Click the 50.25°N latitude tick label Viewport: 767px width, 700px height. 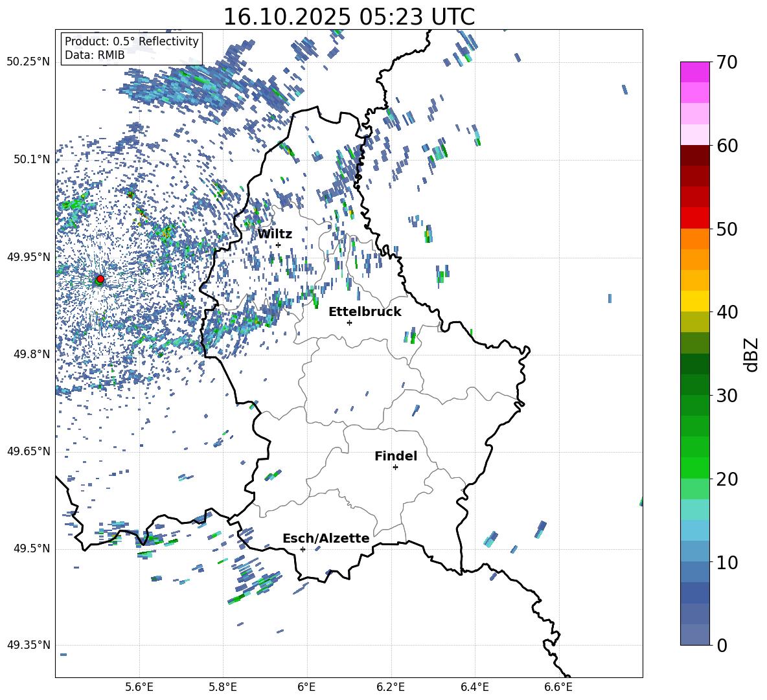pyautogui.click(x=29, y=62)
